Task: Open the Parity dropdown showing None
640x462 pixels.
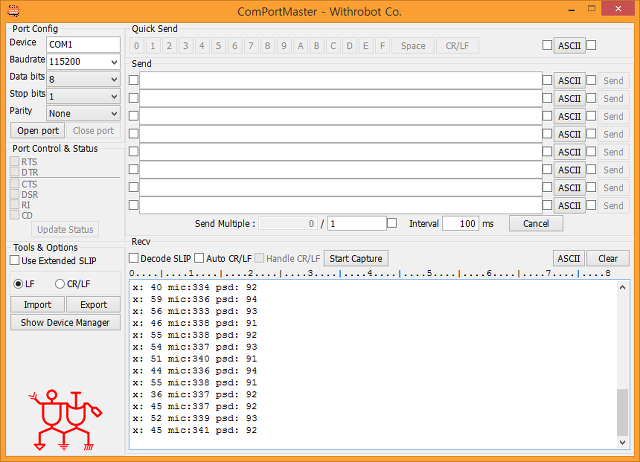Action: point(83,113)
